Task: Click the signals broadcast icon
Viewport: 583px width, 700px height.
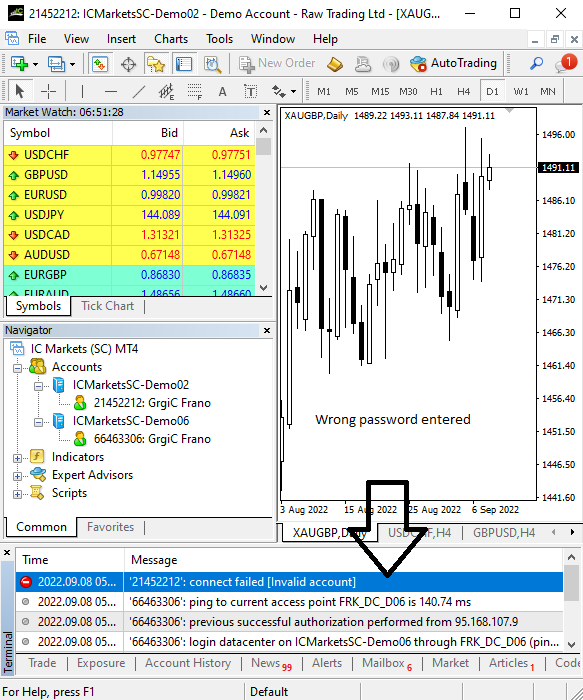Action: (x=391, y=64)
